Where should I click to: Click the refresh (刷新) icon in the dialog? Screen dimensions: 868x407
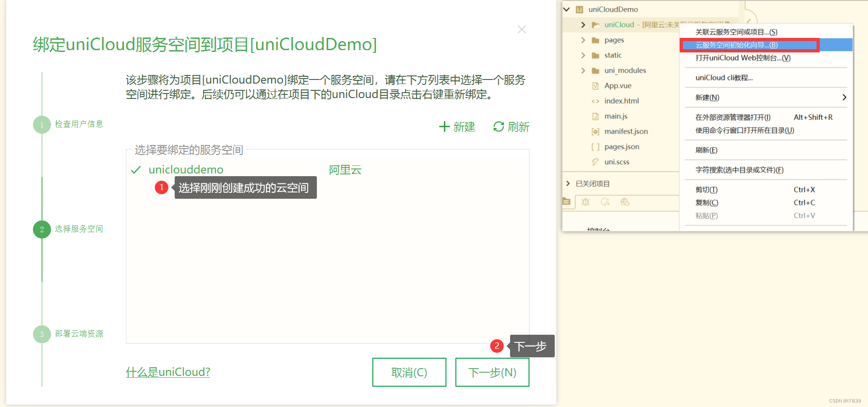[x=498, y=127]
